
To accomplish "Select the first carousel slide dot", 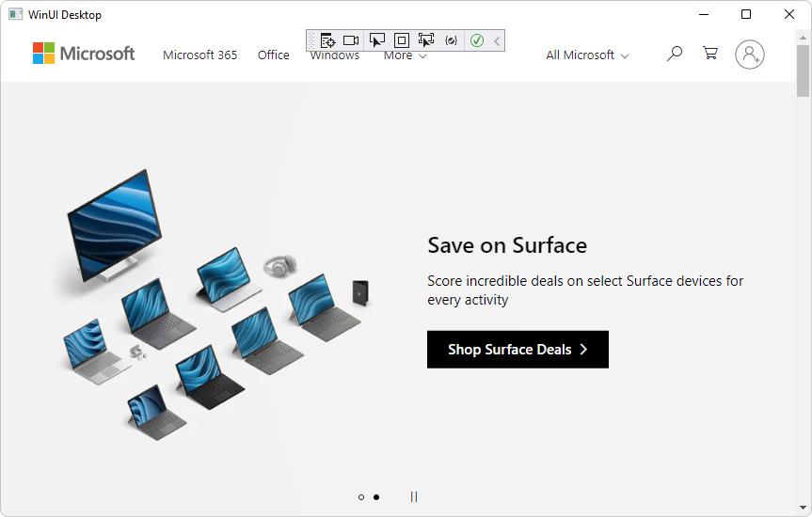I will click(361, 497).
